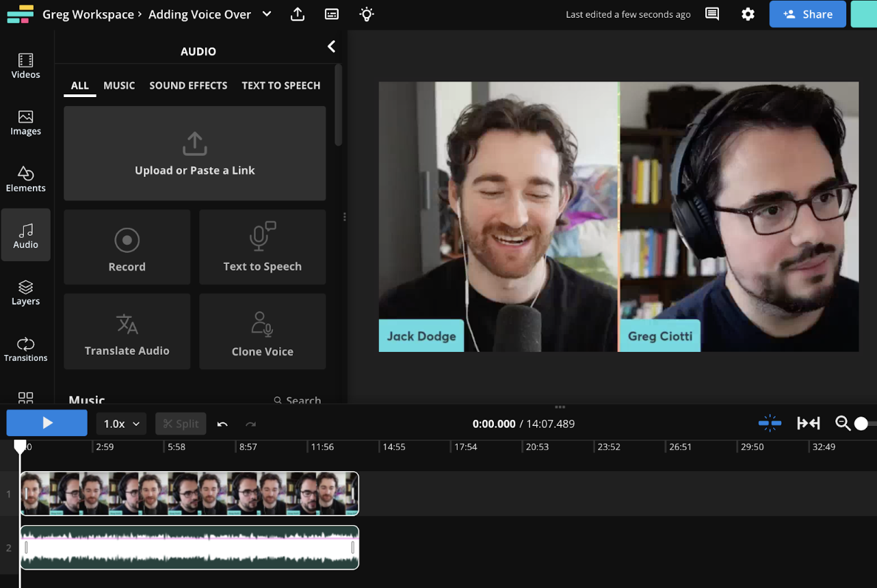Click the 20:53 ruler mark
Viewport: 877px width, 588px height.
coord(537,446)
